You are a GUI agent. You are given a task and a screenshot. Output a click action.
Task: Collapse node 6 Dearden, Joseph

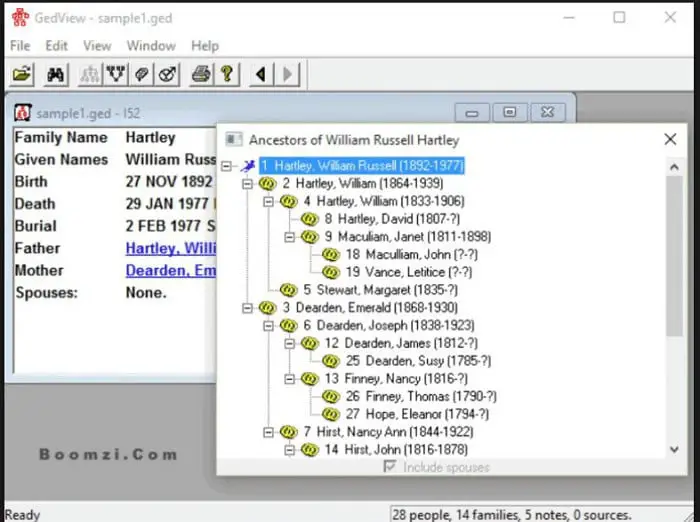(x=268, y=326)
